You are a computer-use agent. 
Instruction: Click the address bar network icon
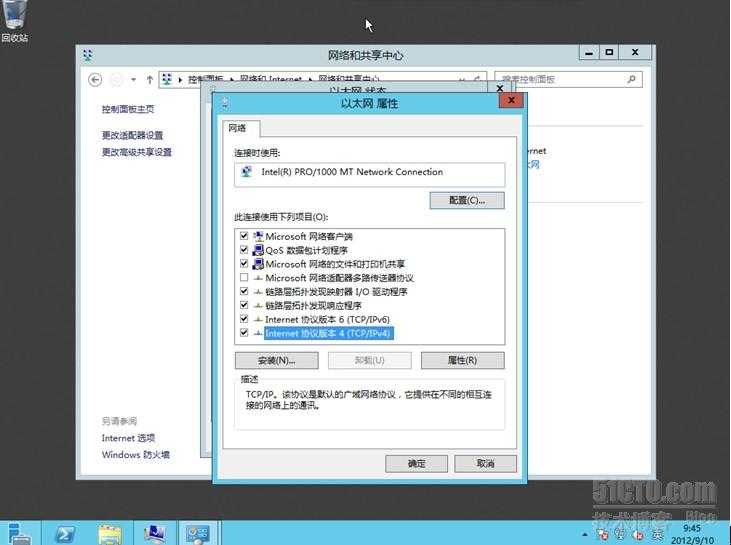pyautogui.click(x=167, y=79)
